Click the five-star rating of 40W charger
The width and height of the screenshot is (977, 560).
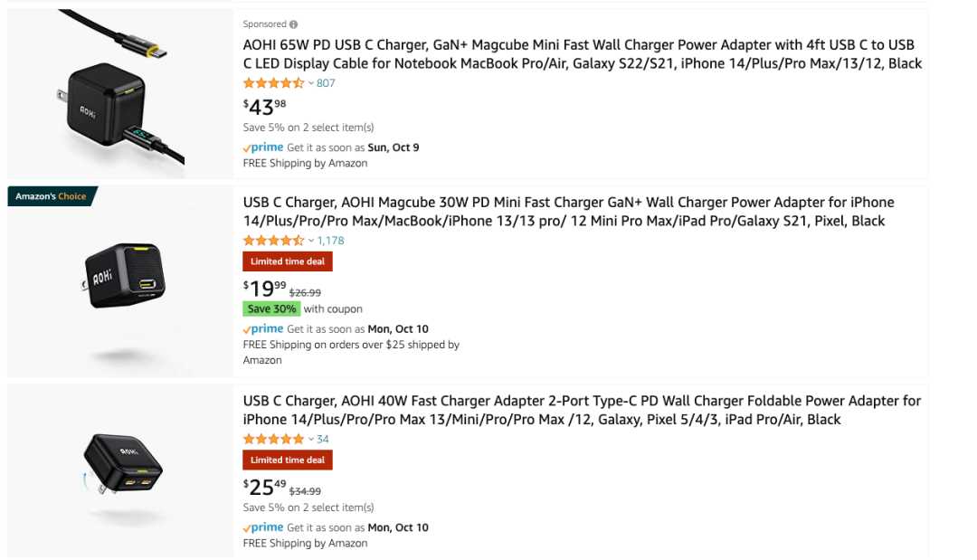point(273,439)
